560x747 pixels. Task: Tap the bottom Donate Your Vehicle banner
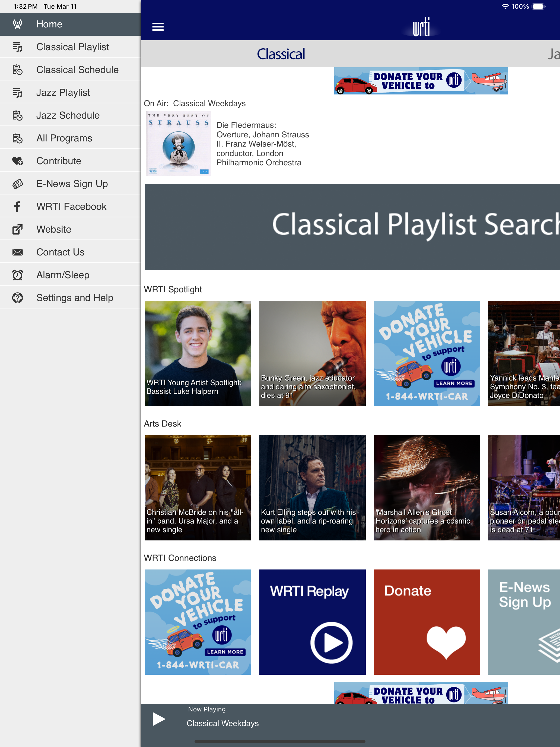coord(421,693)
